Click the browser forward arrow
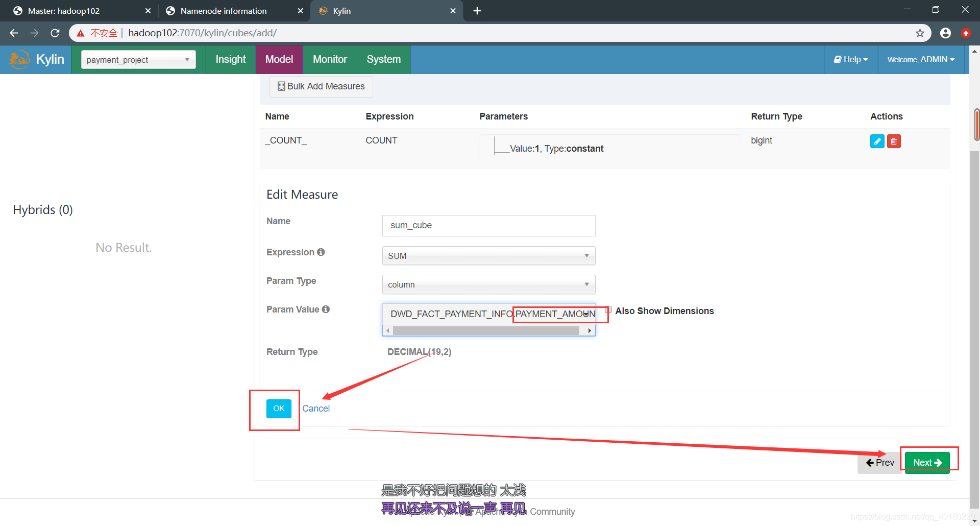The width and height of the screenshot is (980, 526). pyautogui.click(x=34, y=33)
